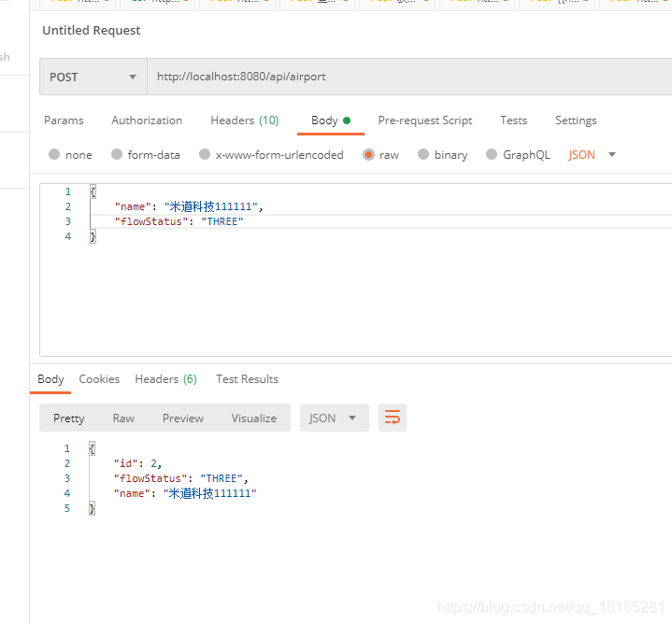The image size is (672, 624).
Task: Open the request body JSON format dropdown
Action: [x=592, y=155]
